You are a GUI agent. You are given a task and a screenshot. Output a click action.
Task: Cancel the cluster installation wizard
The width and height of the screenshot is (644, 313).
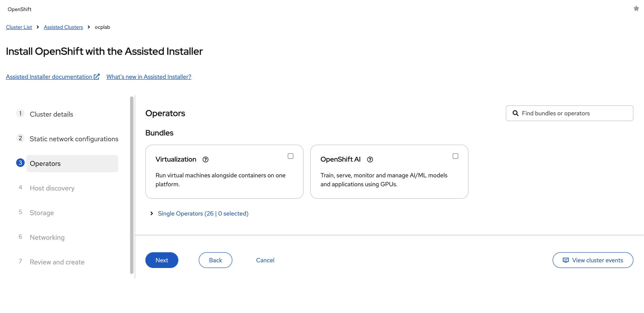tap(265, 260)
